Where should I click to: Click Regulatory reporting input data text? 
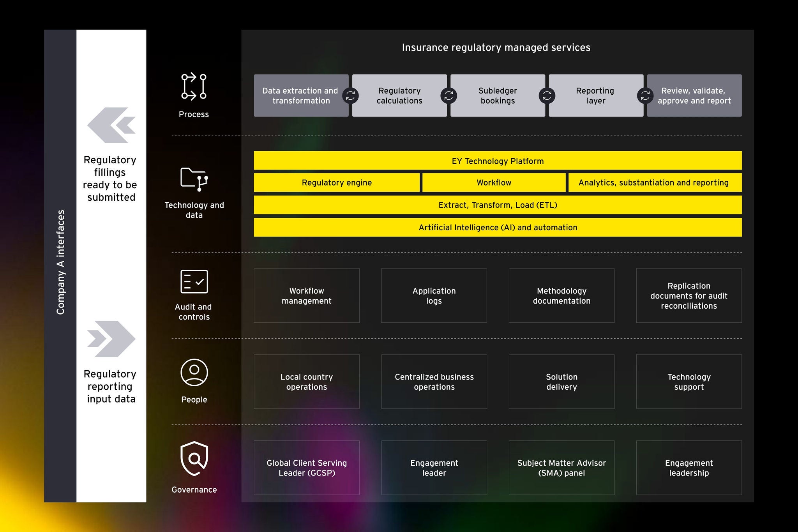[111, 386]
